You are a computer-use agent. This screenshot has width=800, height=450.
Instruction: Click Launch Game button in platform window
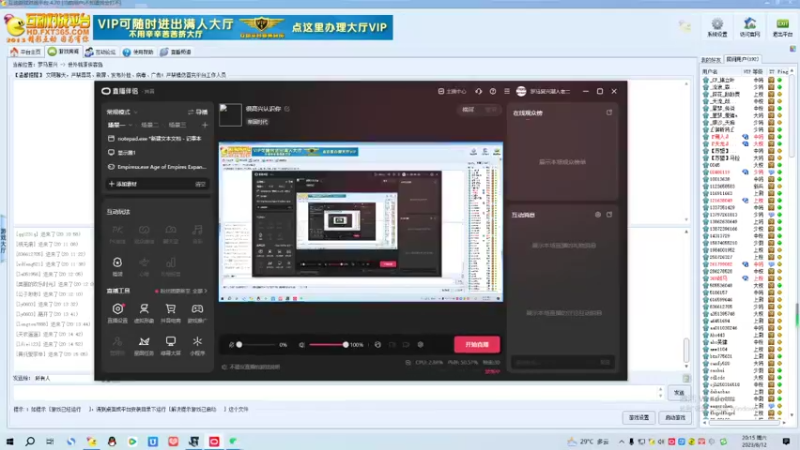coord(675,418)
